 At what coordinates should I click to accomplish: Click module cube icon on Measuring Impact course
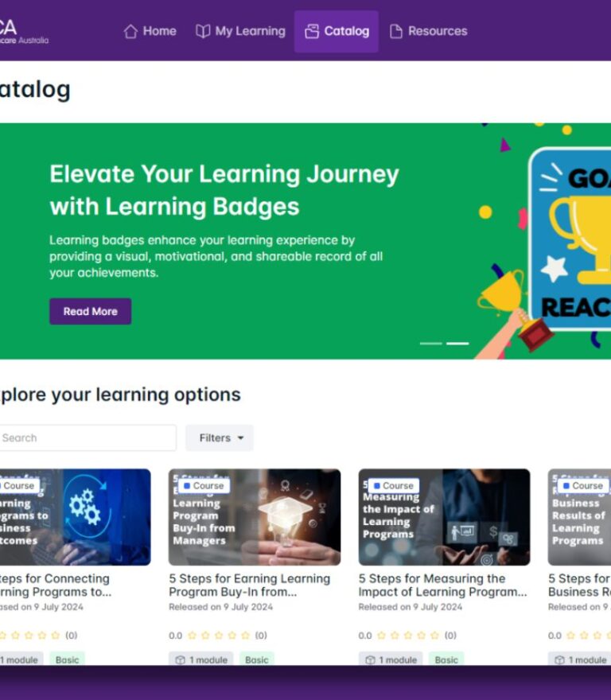[369, 659]
